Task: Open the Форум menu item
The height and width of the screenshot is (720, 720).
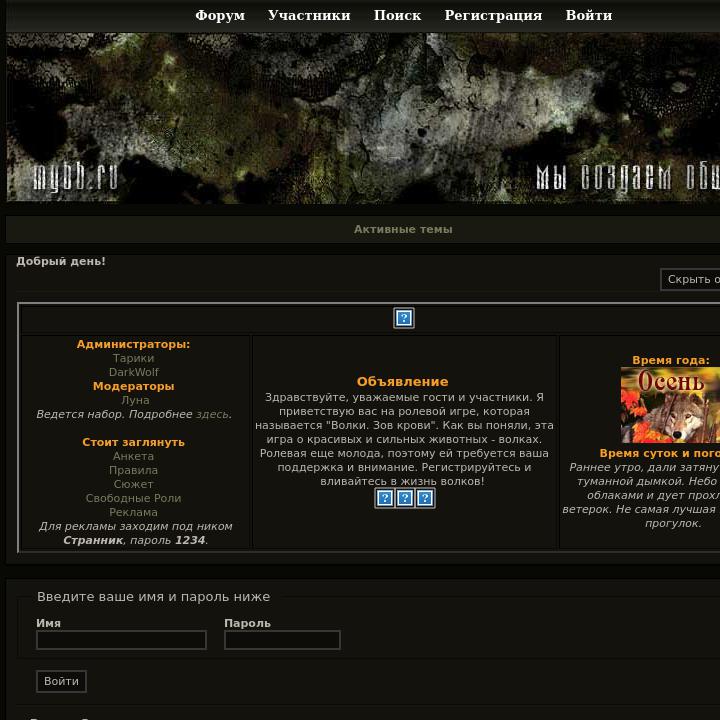Action: tap(220, 15)
